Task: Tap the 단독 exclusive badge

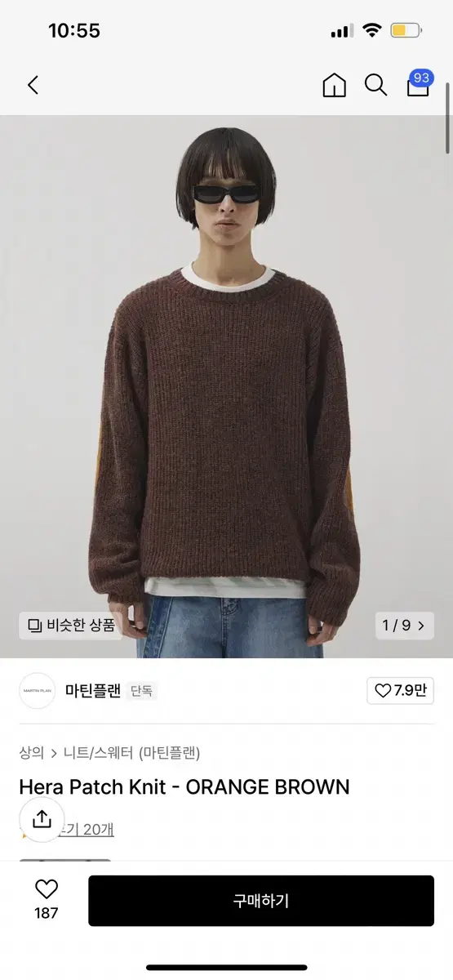Action: pos(141,691)
